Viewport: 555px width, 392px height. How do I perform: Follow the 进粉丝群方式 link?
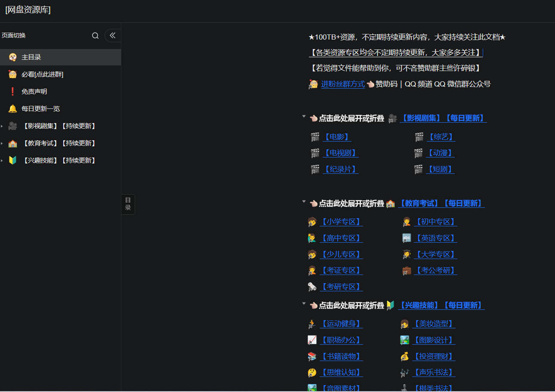343,84
